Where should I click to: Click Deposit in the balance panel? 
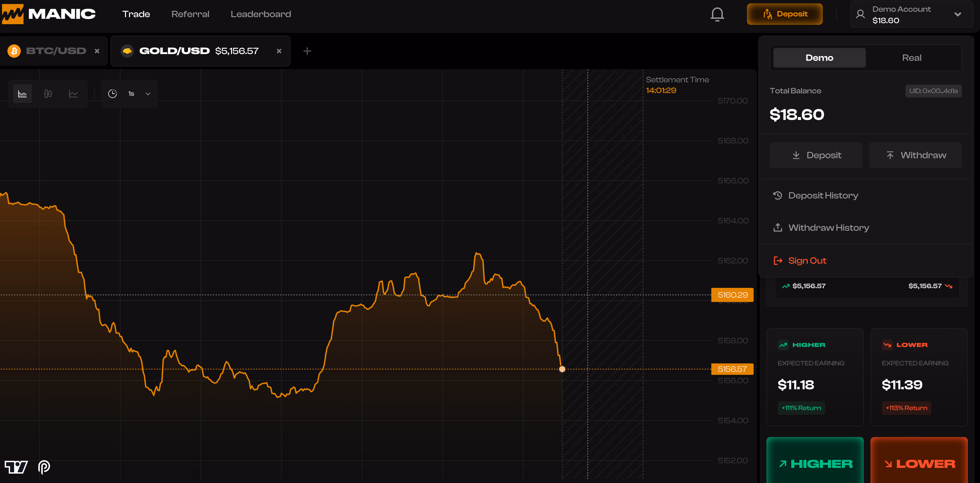point(816,155)
